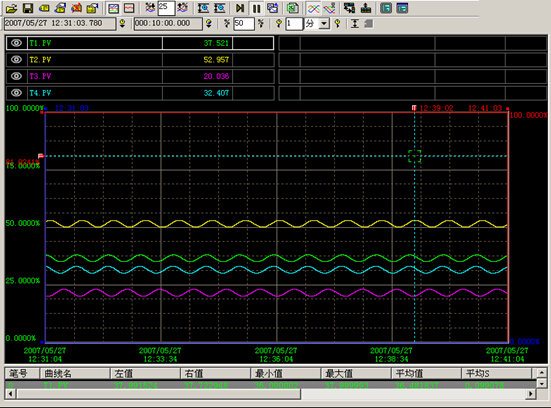Click the 最小值 column header
Image resolution: width=551 pixels, height=408 pixels.
[x=285, y=373]
